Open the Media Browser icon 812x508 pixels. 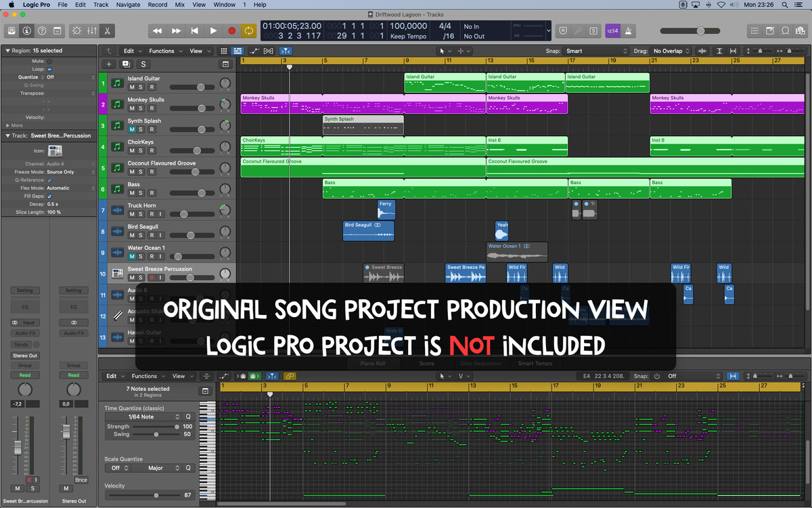click(801, 30)
